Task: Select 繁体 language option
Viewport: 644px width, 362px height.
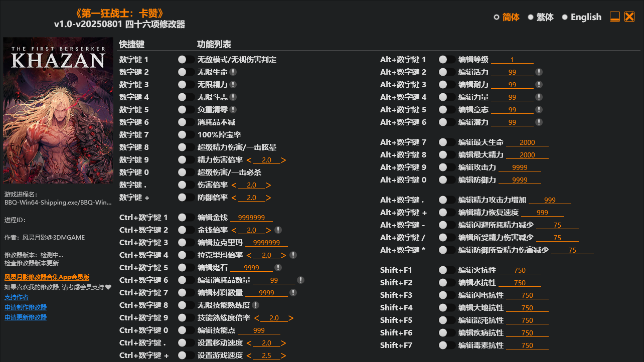Action: tap(541, 17)
